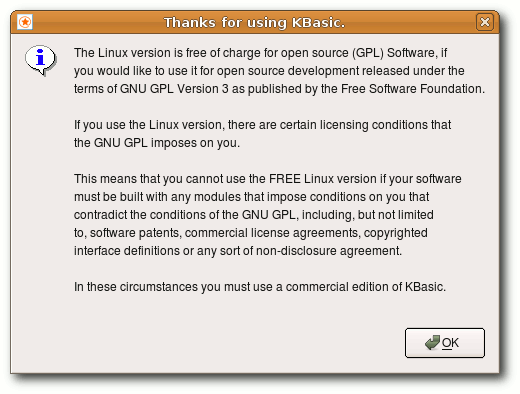Click the 'If you use the Linux version' line

262,125
